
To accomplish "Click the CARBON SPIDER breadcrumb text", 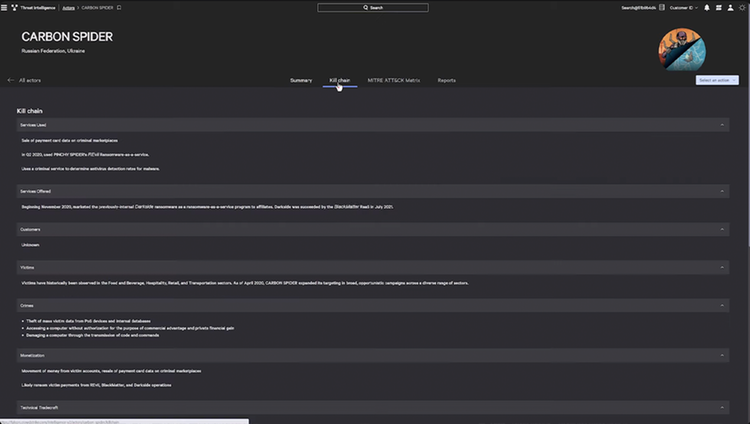I will (x=97, y=8).
